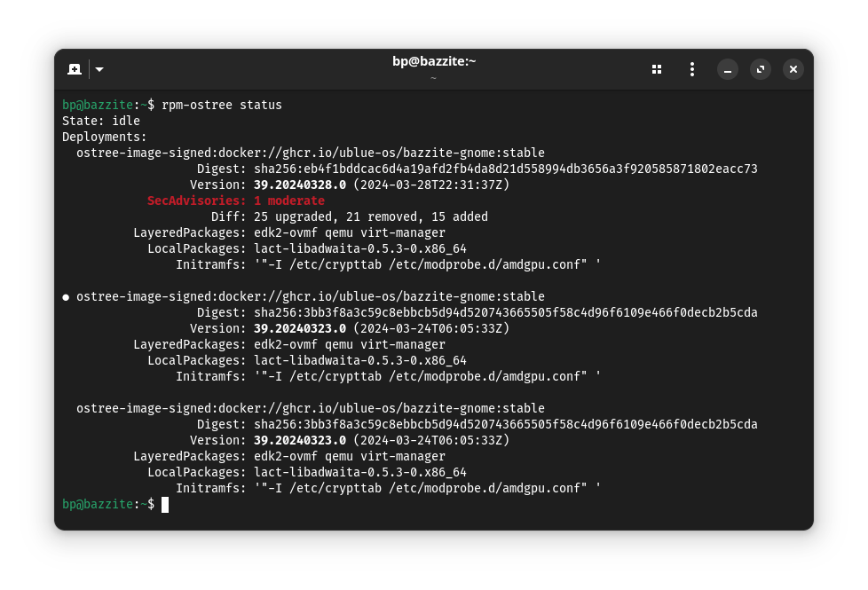868x590 pixels.
Task: Show the tab overview grid
Action: 657,69
